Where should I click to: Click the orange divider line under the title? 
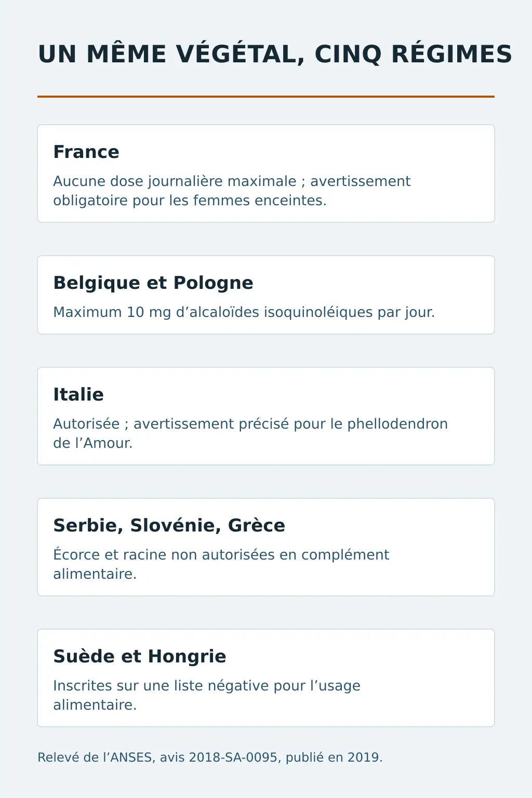tap(266, 97)
